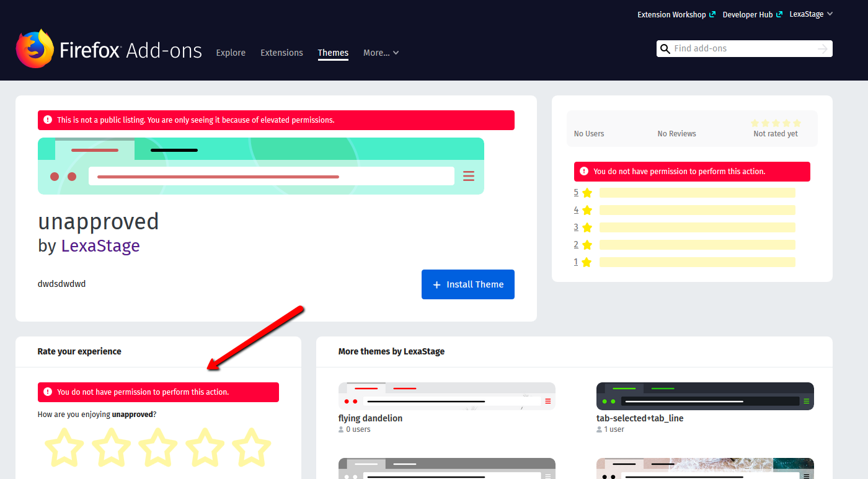Open the 1 star reviews row
The width and height of the screenshot is (868, 479).
click(684, 262)
